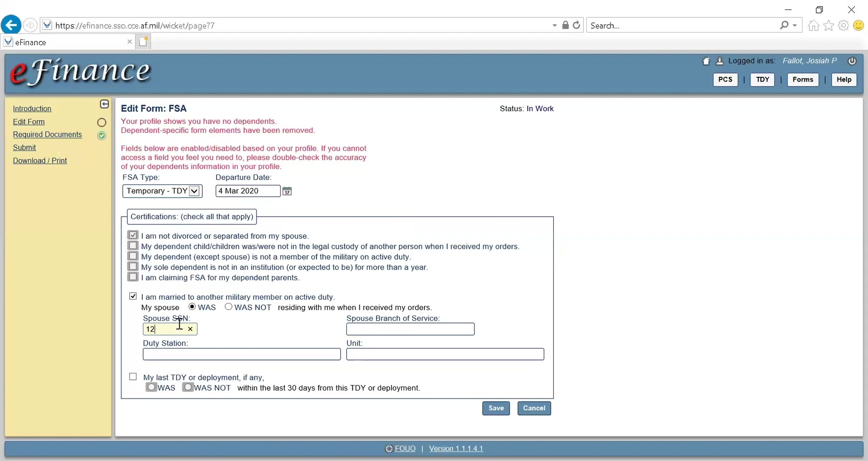Click the user profile icon next to Logged in as
868x461 pixels.
[720, 61]
